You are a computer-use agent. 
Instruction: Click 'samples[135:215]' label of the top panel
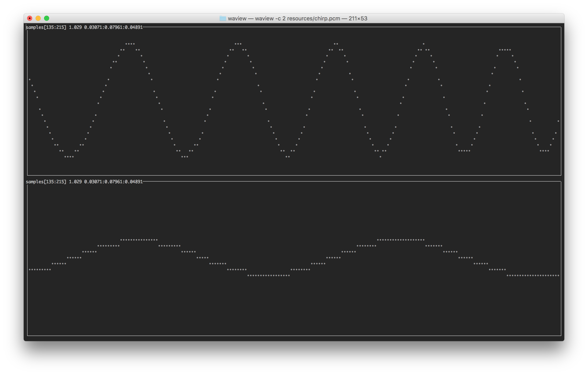click(x=46, y=27)
